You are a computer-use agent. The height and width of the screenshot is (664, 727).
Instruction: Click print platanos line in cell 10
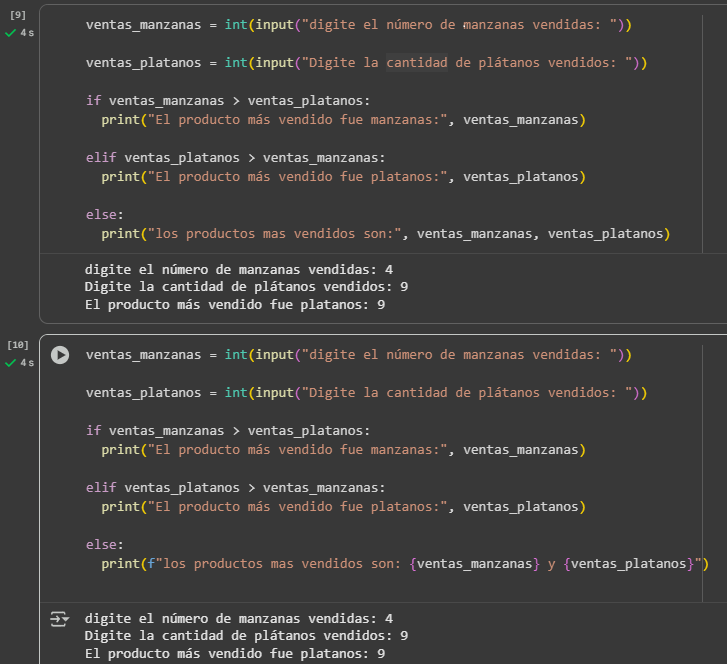(344, 507)
